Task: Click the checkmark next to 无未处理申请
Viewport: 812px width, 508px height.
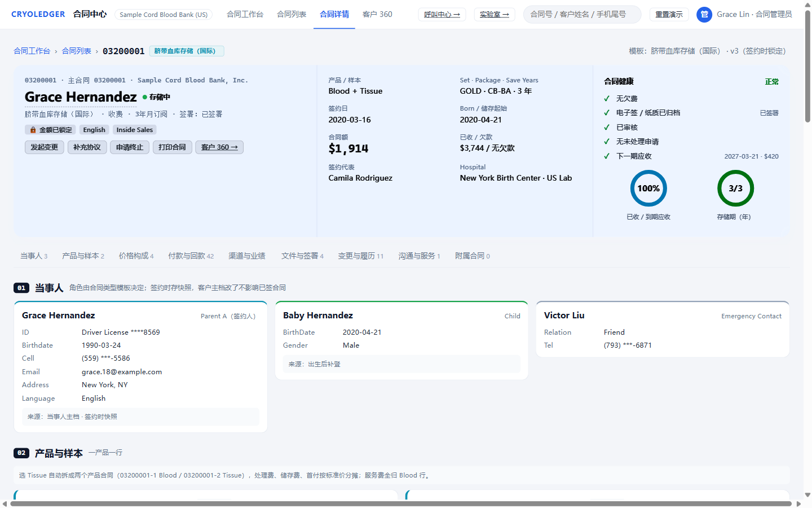Action: click(607, 142)
